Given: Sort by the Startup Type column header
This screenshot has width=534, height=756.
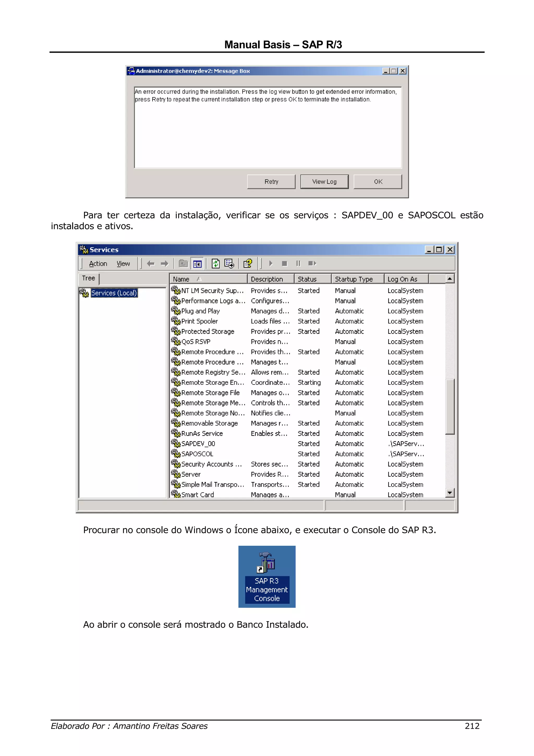Looking at the screenshot, I should click(358, 279).
